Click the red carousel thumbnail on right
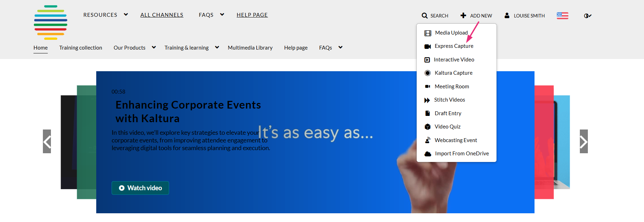Viewport: 644px width, 222px height. [544, 142]
